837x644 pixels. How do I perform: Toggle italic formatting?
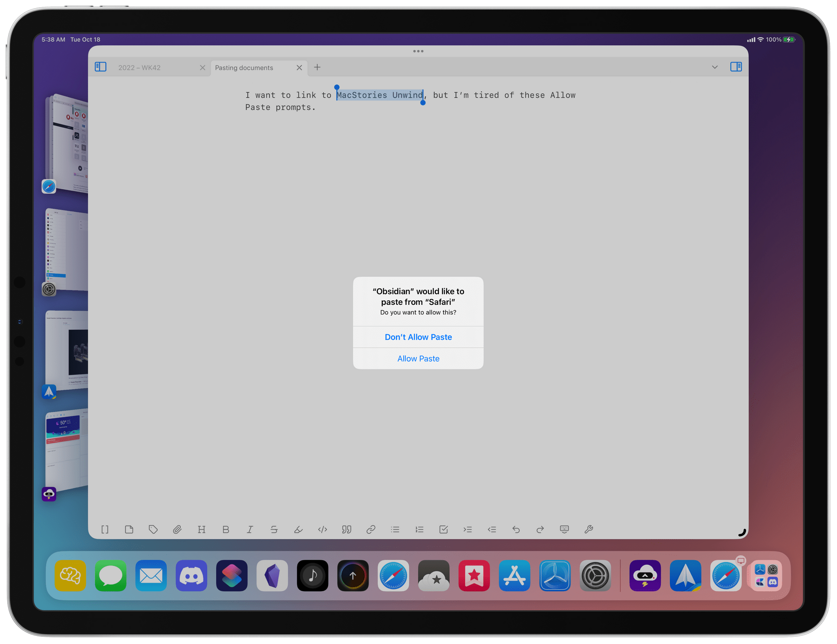coord(250,530)
